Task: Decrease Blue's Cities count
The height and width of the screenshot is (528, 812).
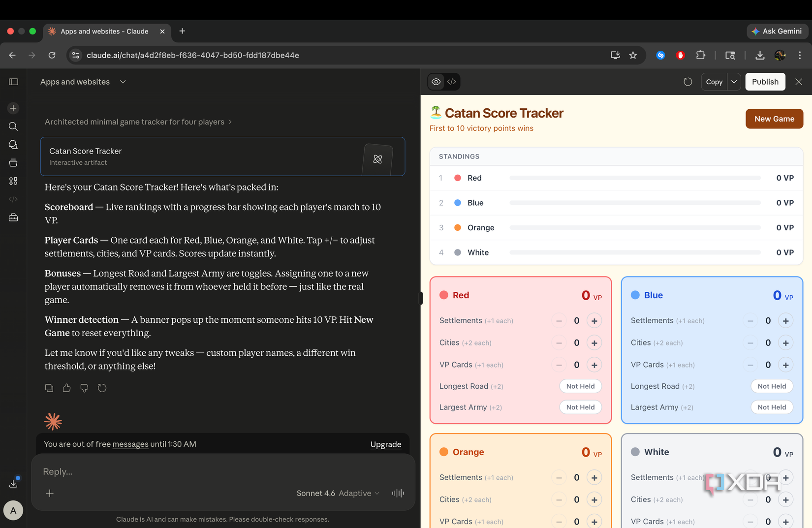Action: 750,343
